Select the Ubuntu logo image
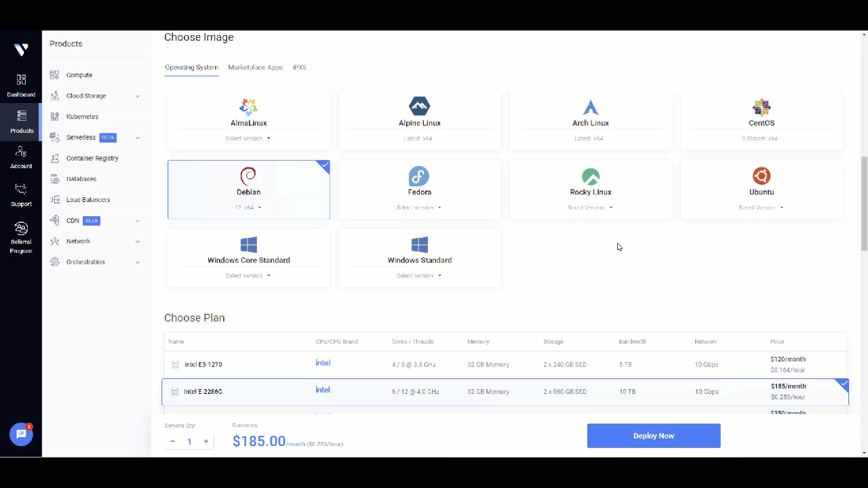Image resolution: width=868 pixels, height=488 pixels. click(x=762, y=176)
